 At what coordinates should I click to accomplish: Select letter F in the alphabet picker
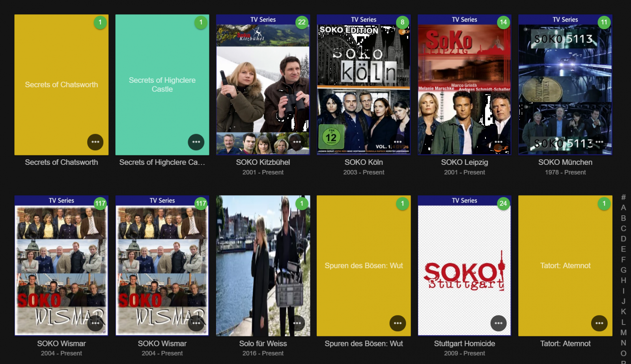[x=624, y=259]
